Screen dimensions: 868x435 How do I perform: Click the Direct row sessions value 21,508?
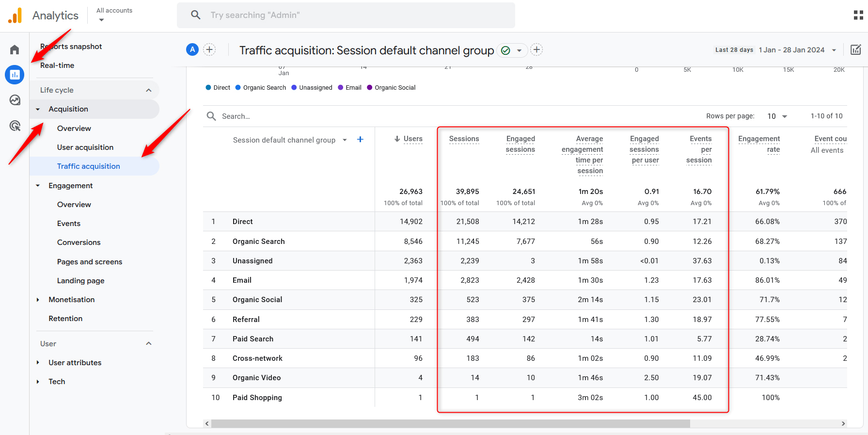[468, 222]
